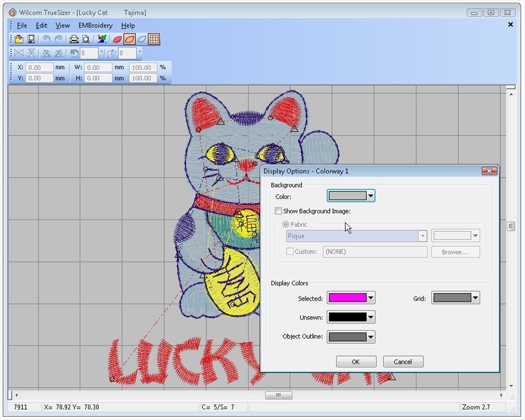Open the Help menu
This screenshot has height=420, width=525.
128,26
